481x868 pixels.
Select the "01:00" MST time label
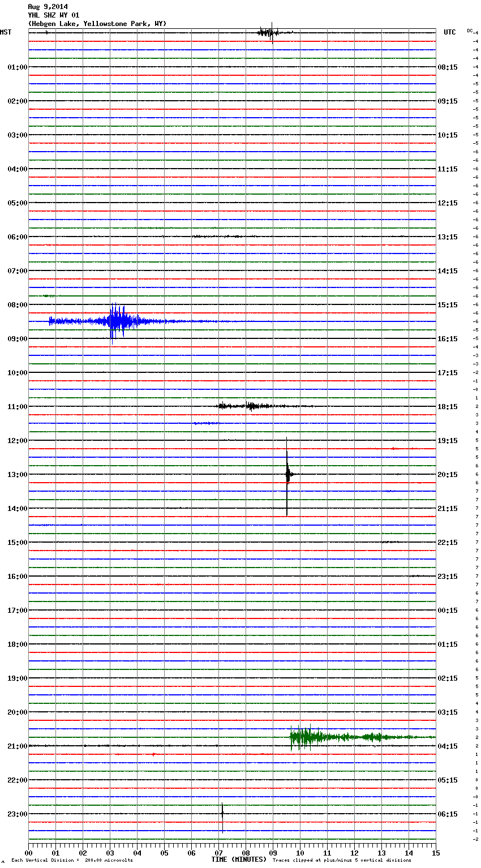(17, 67)
